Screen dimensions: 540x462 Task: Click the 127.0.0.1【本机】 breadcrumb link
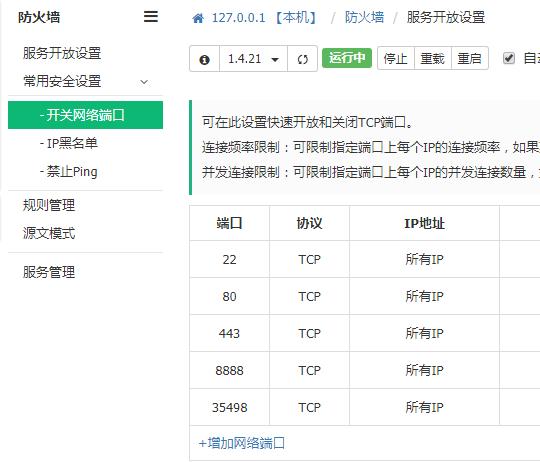coord(264,18)
